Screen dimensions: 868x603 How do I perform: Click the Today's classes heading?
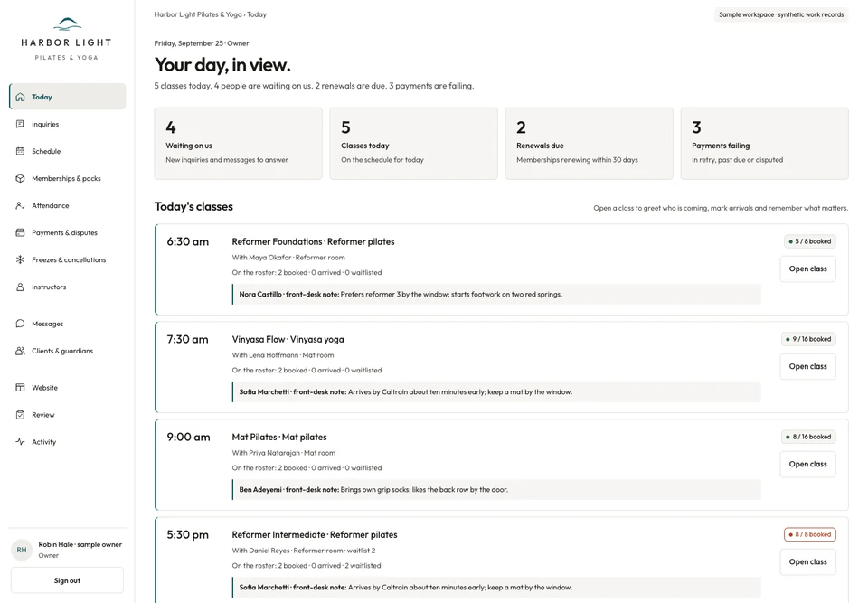(x=193, y=206)
